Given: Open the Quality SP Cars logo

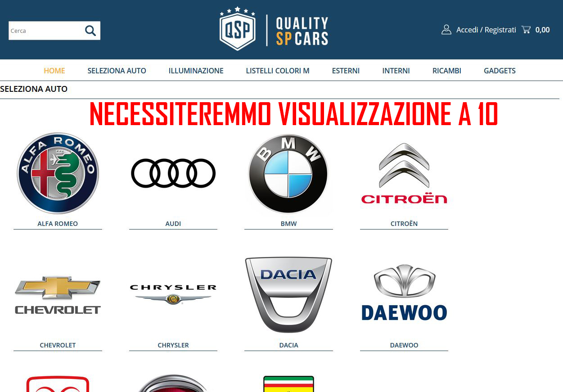Looking at the screenshot, I should (x=274, y=29).
